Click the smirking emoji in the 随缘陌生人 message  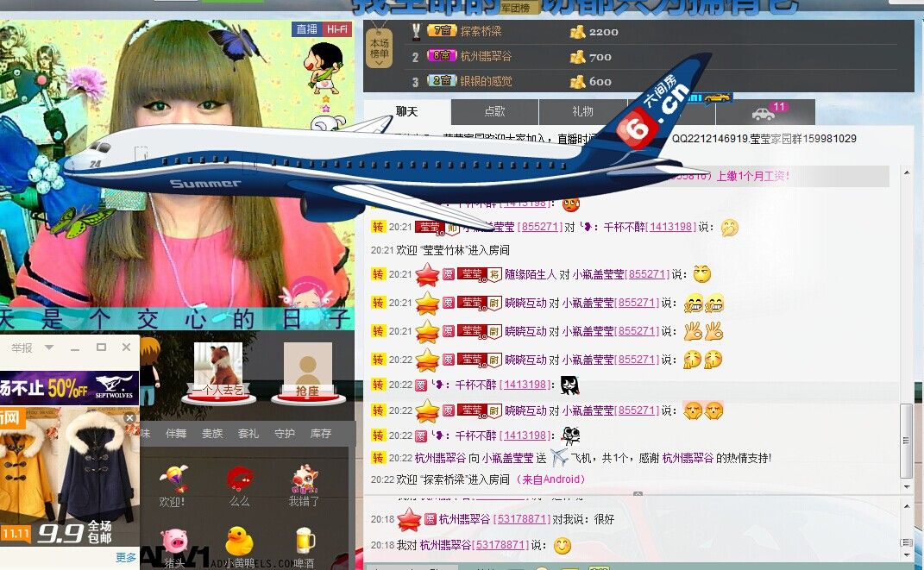coord(701,274)
